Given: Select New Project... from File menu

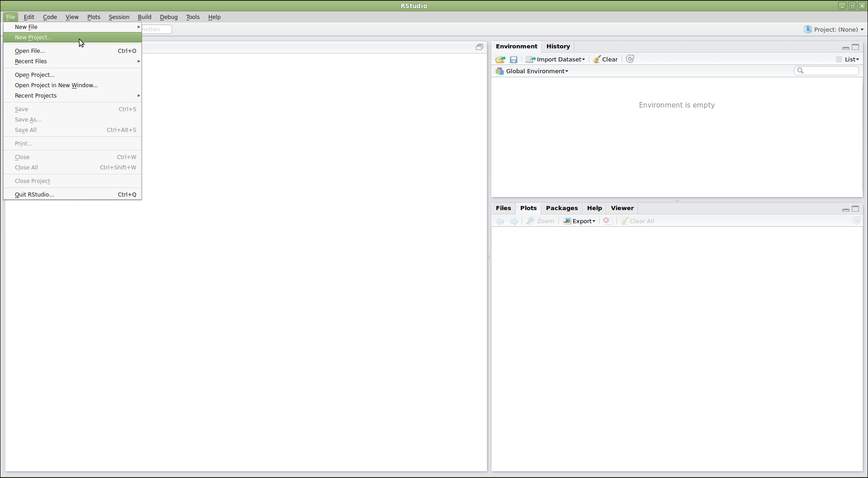Looking at the screenshot, I should [x=33, y=37].
